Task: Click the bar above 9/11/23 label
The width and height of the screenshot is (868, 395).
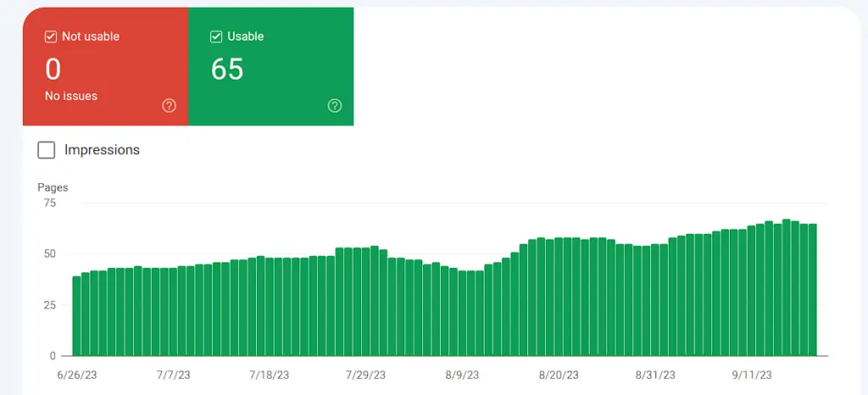Action: (751, 291)
